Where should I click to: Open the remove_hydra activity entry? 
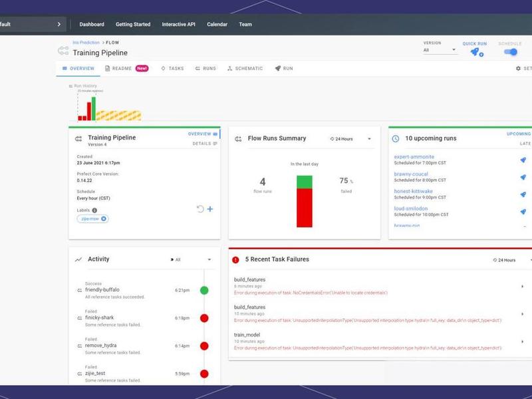pos(101,345)
